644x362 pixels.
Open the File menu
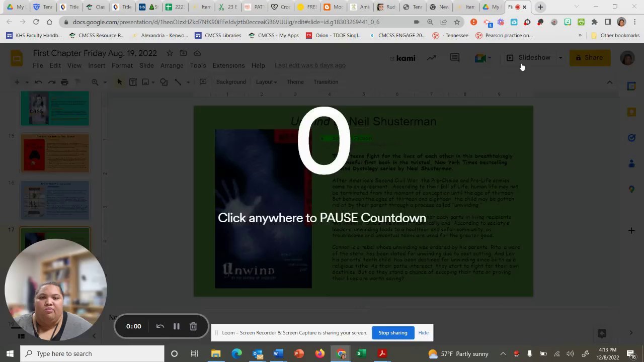38,65
